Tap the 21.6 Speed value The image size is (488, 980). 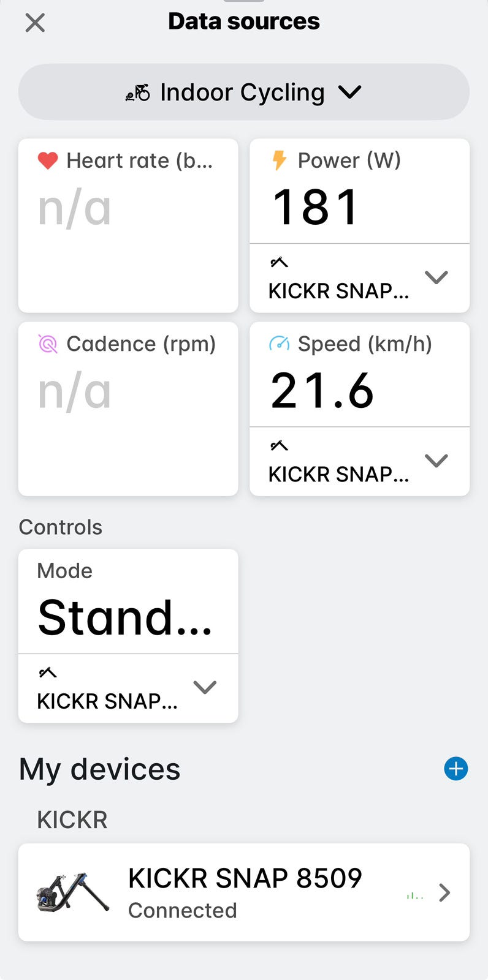point(322,391)
